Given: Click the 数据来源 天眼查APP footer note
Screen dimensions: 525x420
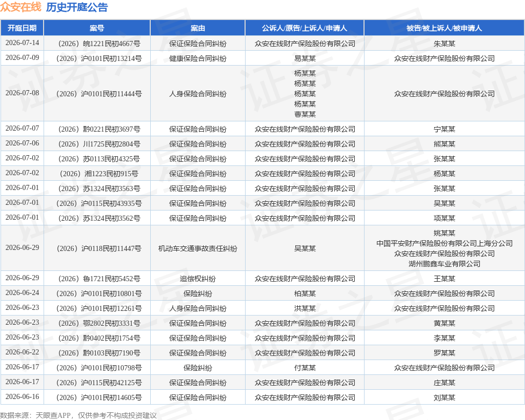Looking at the screenshot, I should pyautogui.click(x=78, y=415).
